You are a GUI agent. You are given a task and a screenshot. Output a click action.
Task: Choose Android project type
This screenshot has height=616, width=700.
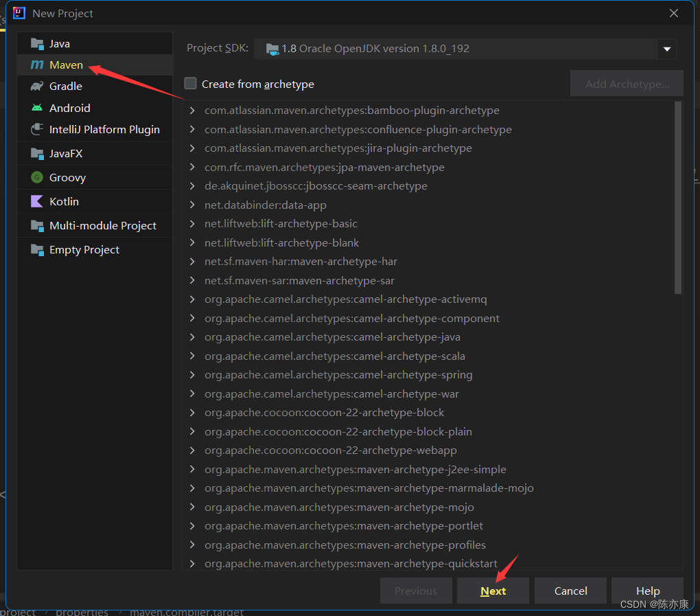click(x=95, y=108)
